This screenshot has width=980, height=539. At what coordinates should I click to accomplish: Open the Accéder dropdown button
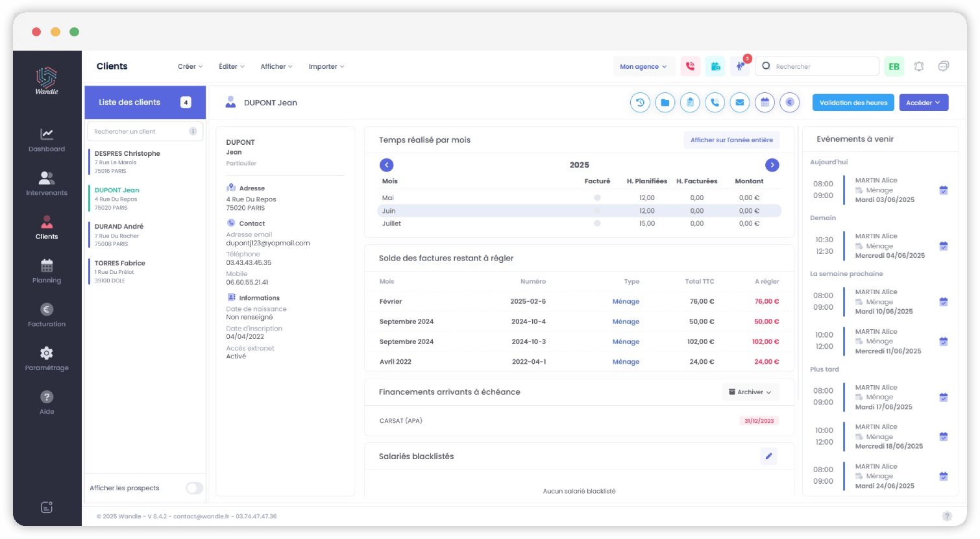click(923, 103)
